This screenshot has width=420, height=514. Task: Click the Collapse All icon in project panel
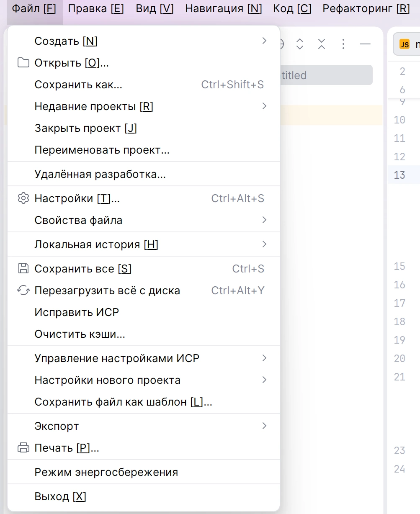click(x=321, y=44)
